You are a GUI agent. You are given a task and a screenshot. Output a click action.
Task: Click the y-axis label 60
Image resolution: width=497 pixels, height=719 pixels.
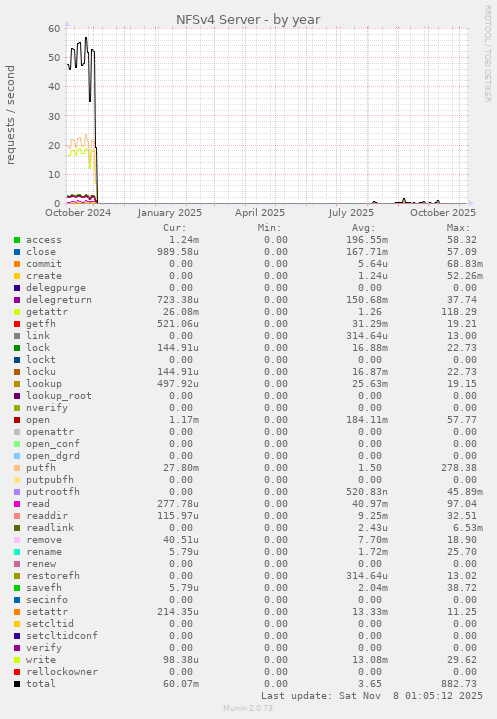54,28
